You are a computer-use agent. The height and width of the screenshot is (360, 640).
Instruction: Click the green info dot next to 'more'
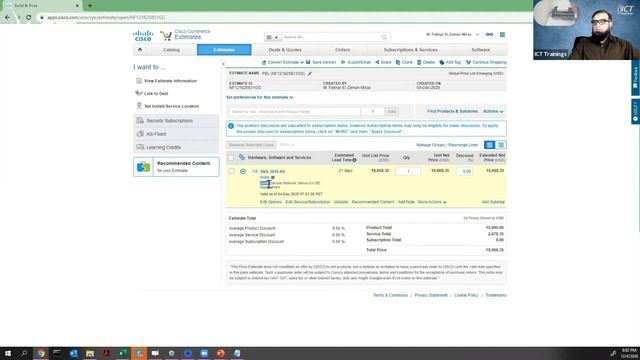(x=273, y=178)
